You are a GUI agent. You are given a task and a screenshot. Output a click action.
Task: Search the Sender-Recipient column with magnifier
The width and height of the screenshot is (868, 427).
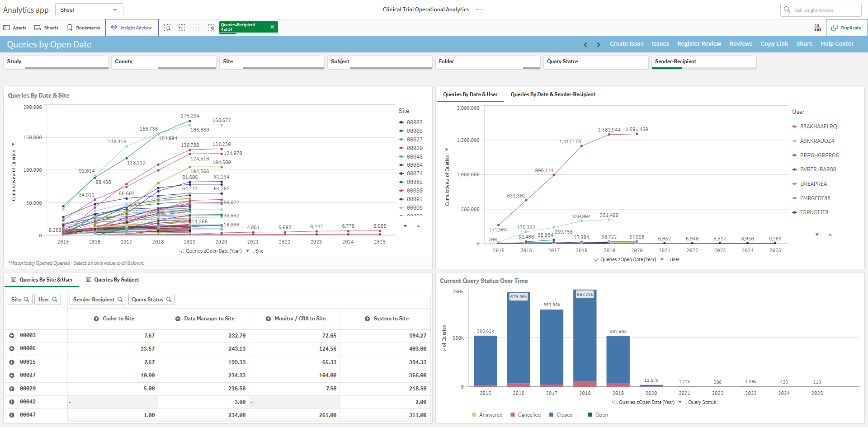click(x=120, y=299)
